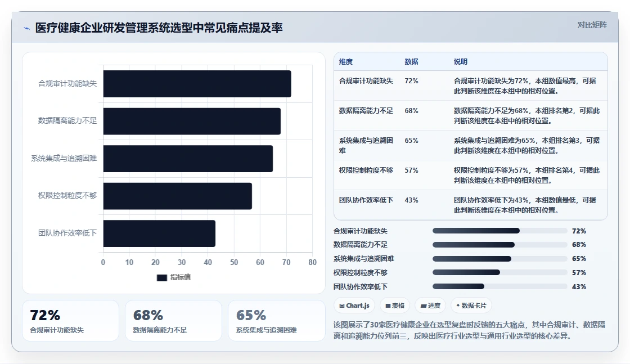The image size is (630, 364).
Task: Select the 数据卡片 tag chip
Action: pos(471,305)
